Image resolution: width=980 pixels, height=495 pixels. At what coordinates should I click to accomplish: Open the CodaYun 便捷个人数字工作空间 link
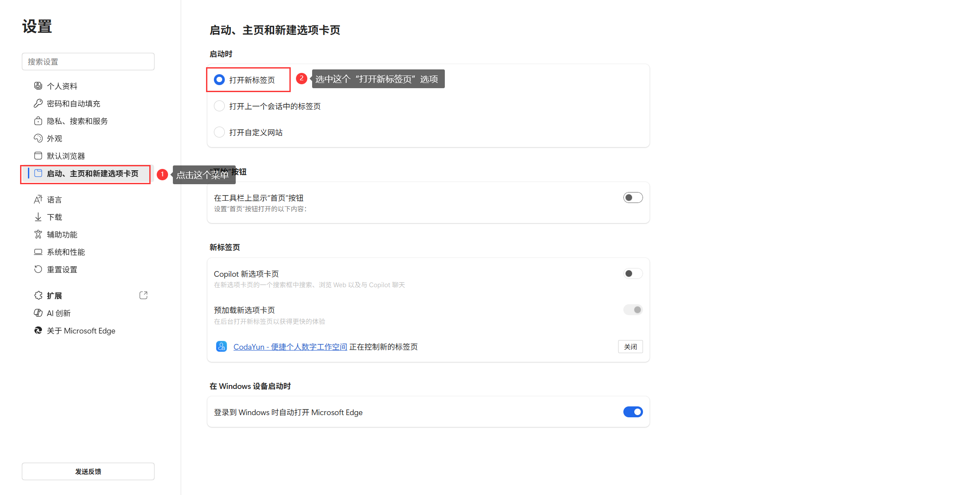290,347
